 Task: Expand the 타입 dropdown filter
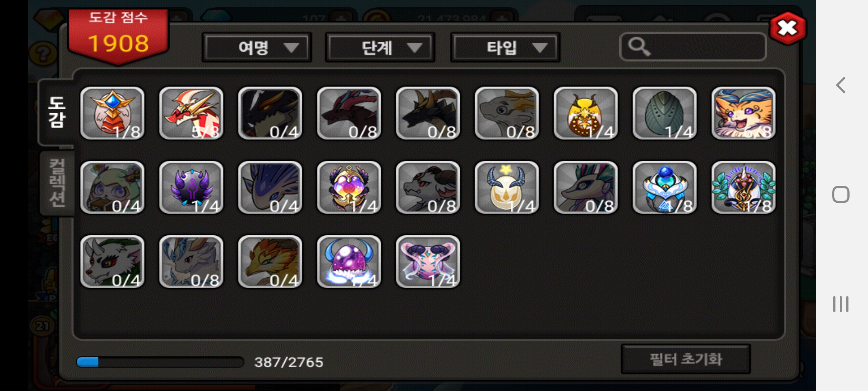[x=505, y=47]
